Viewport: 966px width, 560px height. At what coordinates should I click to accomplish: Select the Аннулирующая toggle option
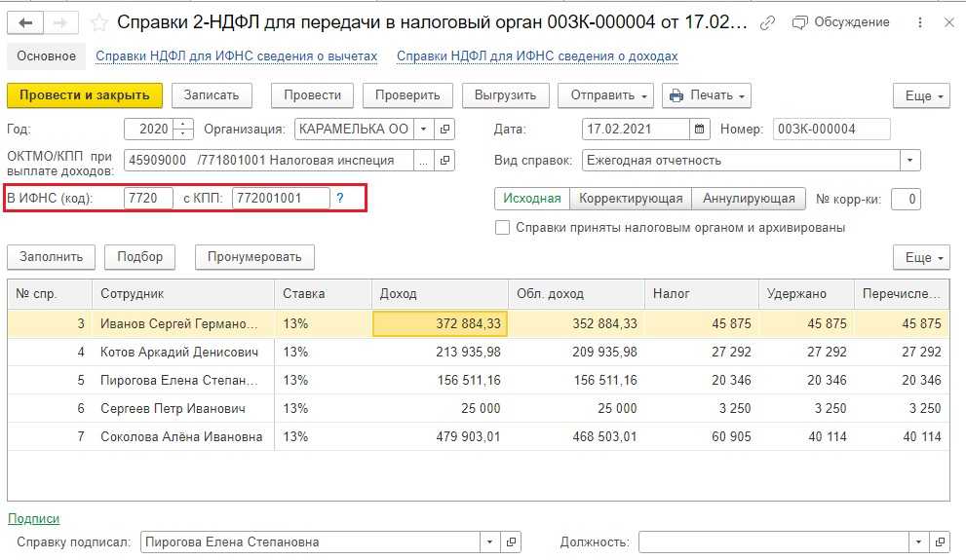coord(749,199)
